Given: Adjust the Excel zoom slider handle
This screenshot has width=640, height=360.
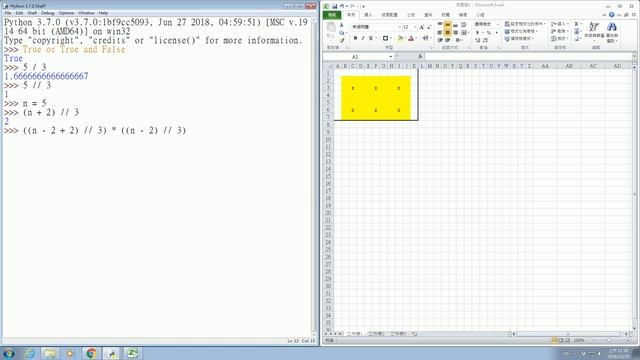Looking at the screenshot, I should (x=609, y=340).
